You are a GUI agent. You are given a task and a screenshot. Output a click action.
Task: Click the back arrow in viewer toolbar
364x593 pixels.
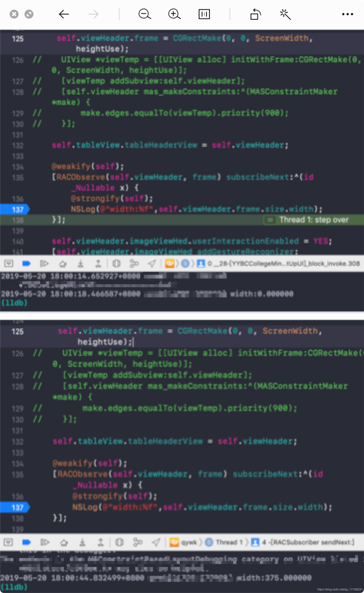tap(64, 14)
